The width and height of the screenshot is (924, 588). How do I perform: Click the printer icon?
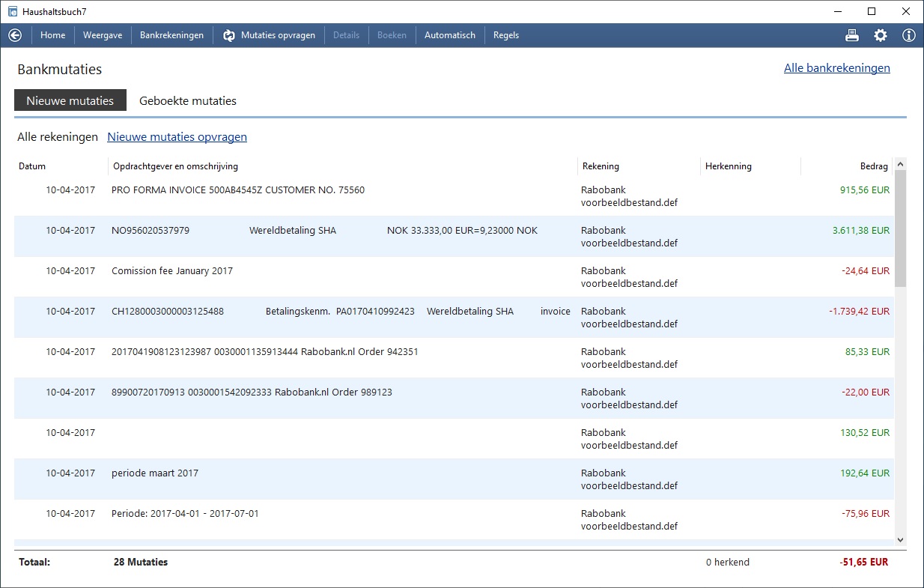coord(852,35)
